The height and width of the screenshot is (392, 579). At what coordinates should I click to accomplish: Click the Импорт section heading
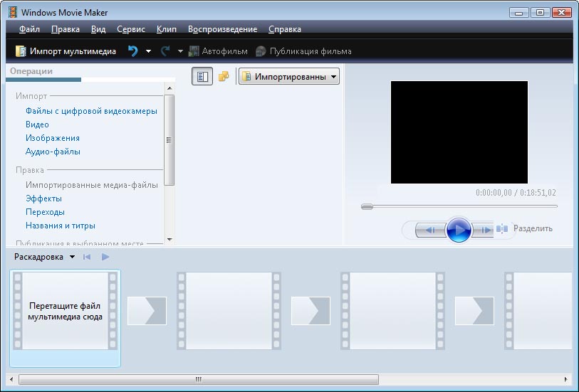click(31, 96)
